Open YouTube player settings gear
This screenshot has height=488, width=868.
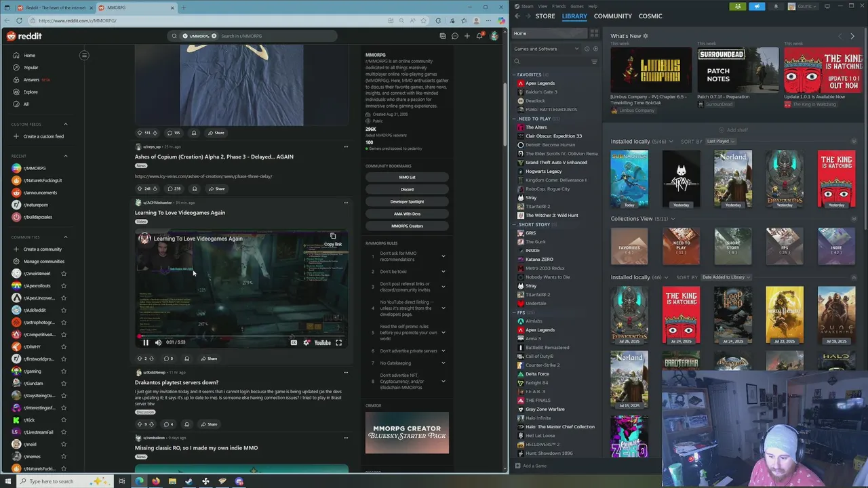[x=307, y=343]
